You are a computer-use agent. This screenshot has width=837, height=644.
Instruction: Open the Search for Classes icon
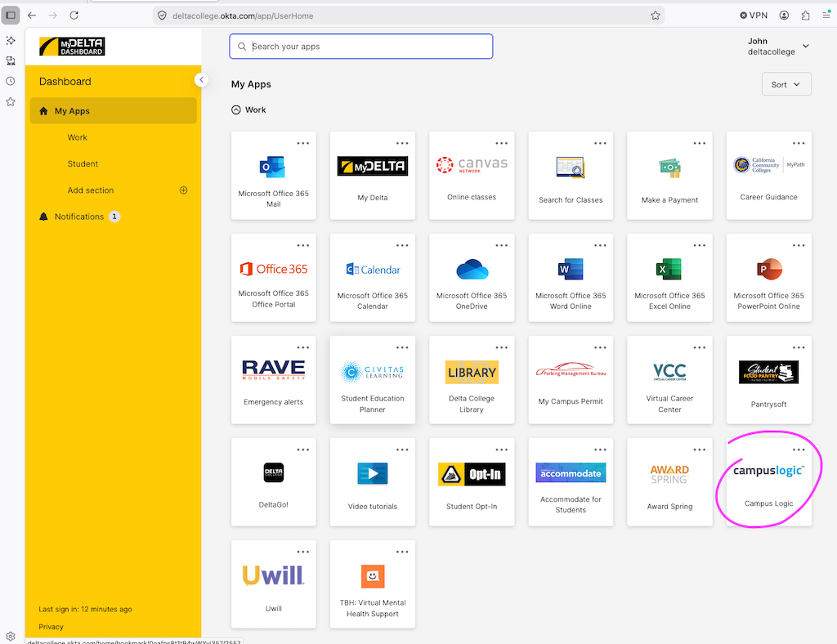pos(571,168)
